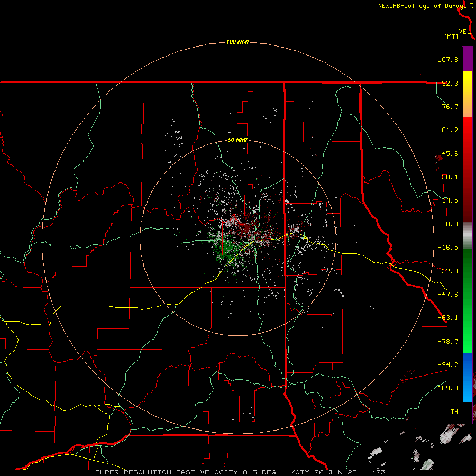Viewport: 476px width, 476px height.
Task: Click the VEL legend title
Action: [x=464, y=32]
